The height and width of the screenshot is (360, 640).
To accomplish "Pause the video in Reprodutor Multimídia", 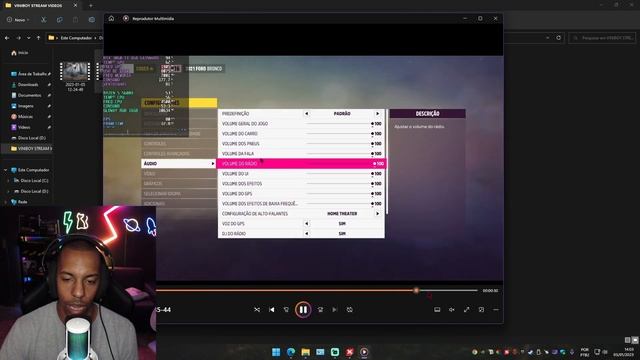I will click(303, 310).
